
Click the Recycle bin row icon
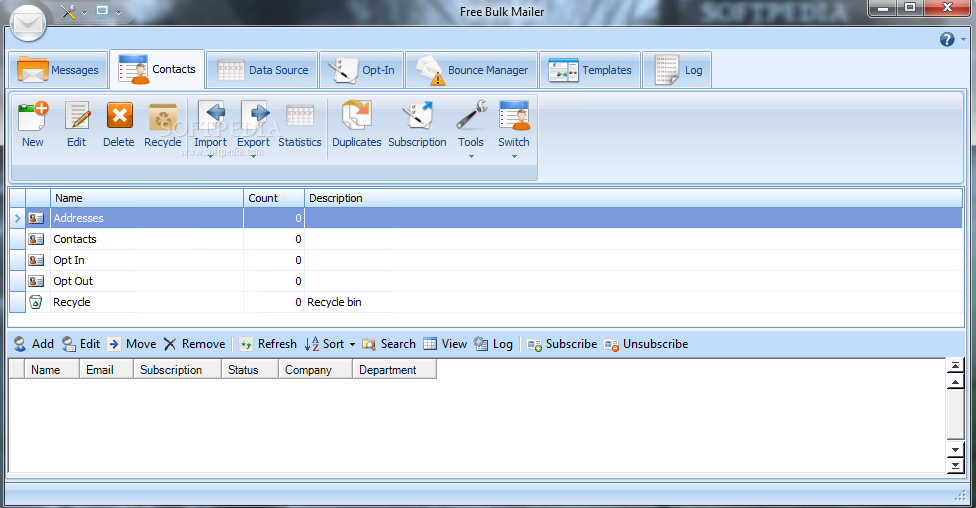(36, 302)
